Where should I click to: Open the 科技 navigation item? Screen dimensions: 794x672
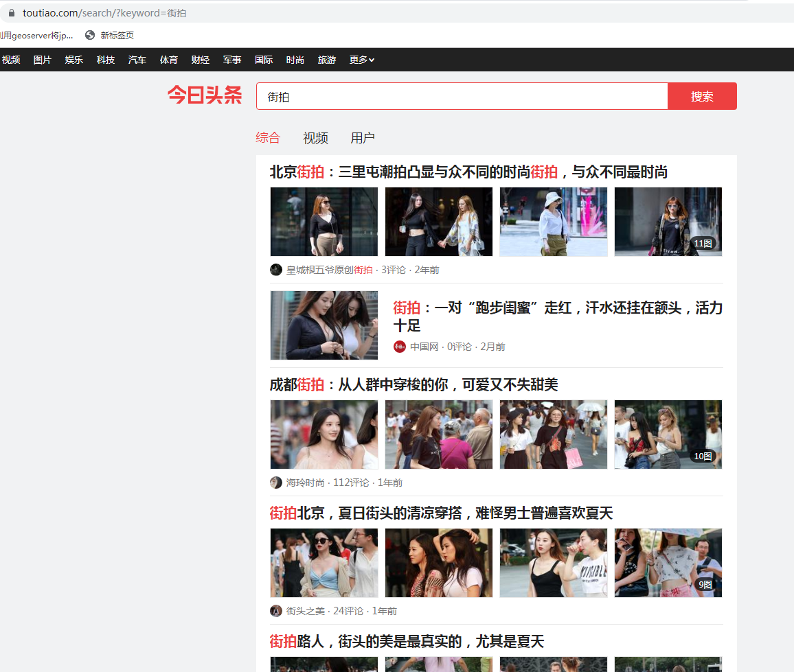click(x=105, y=60)
